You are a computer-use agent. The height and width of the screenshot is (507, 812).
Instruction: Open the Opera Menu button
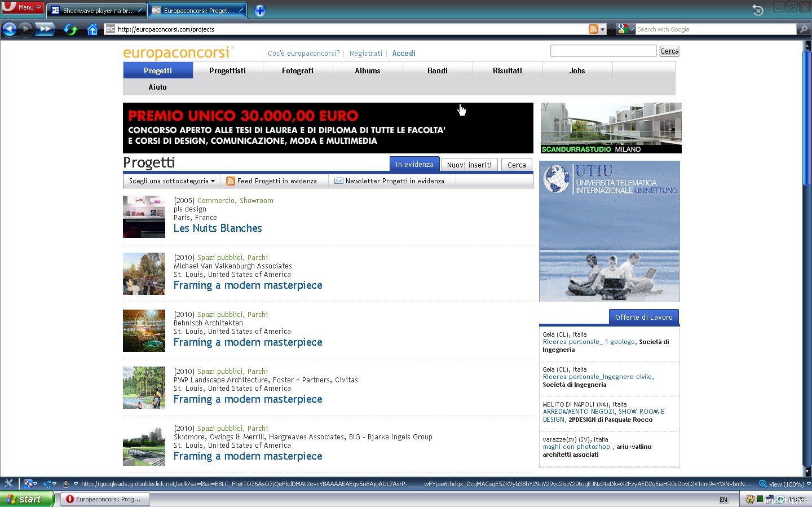pos(23,7)
